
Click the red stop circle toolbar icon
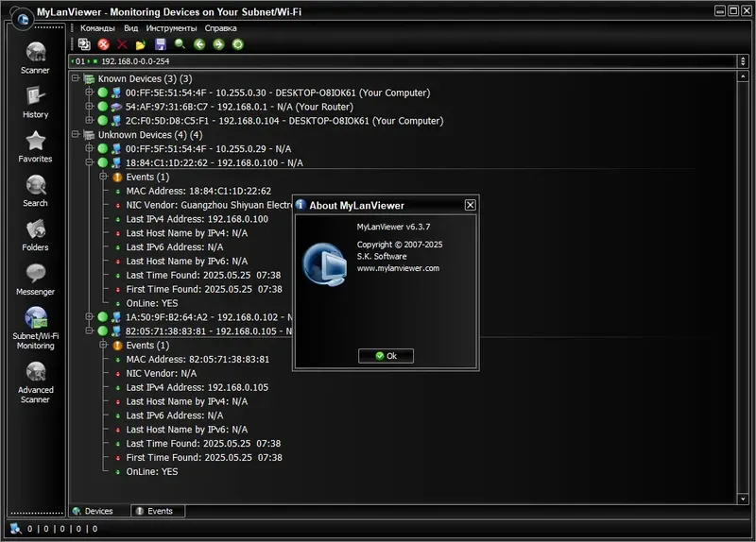(103, 44)
